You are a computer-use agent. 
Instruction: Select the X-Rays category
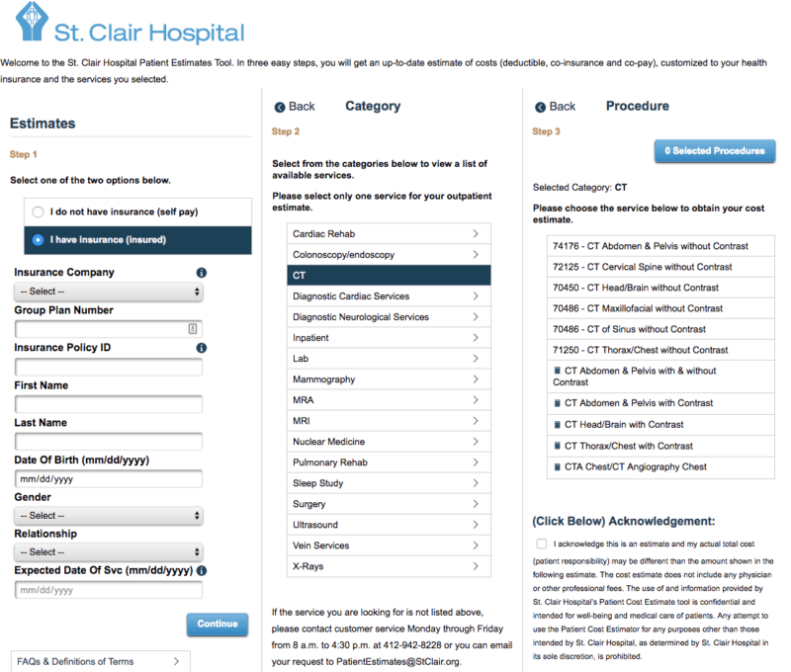pos(376,565)
